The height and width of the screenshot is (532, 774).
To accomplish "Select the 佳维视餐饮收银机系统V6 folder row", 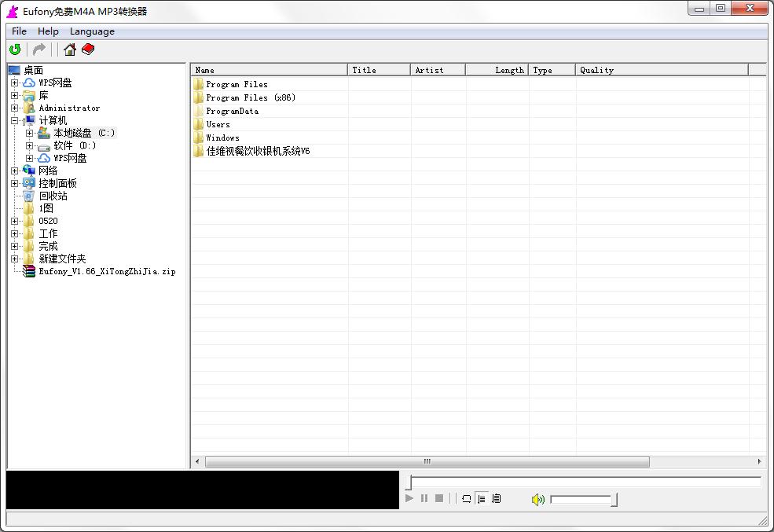I will coord(258,151).
